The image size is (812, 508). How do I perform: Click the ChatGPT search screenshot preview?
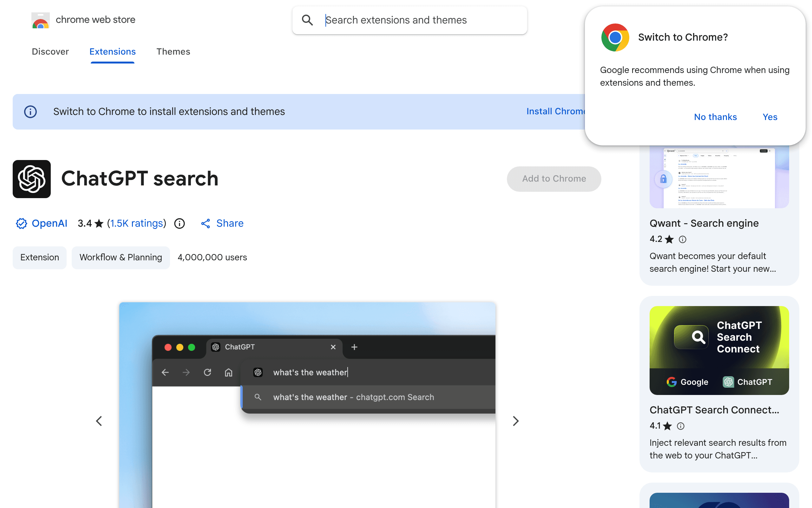(x=307, y=405)
